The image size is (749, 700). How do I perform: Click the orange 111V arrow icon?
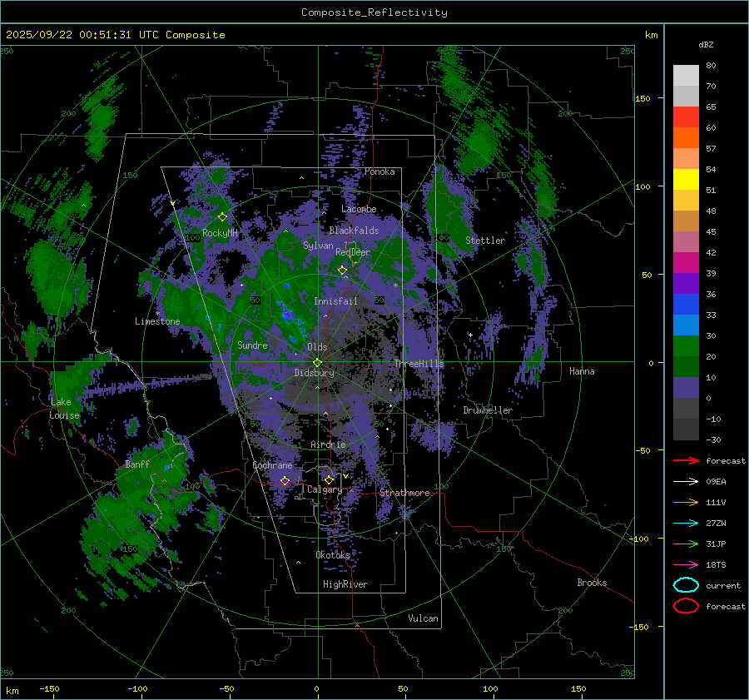click(x=685, y=502)
